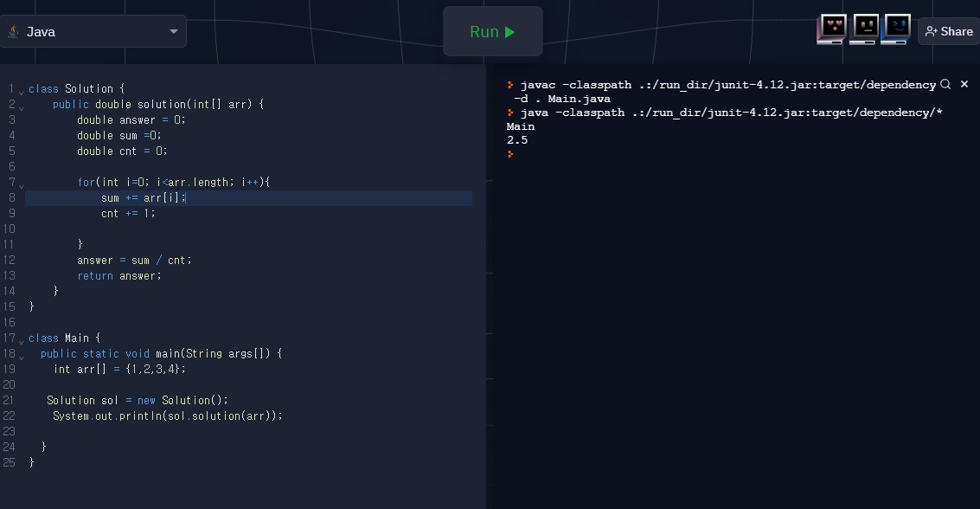The height and width of the screenshot is (509, 980).
Task: Open the Java language selector dropdown
Action: point(93,31)
